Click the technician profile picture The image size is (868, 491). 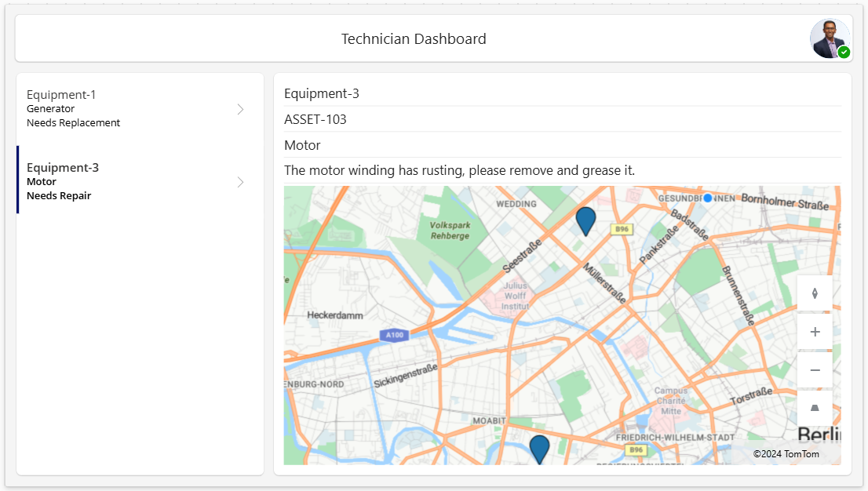[x=830, y=38]
